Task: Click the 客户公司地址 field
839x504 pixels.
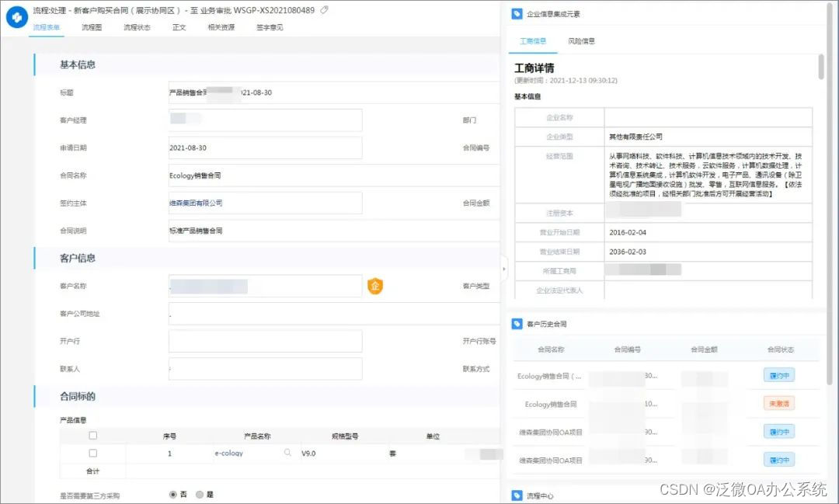Action: coord(334,314)
